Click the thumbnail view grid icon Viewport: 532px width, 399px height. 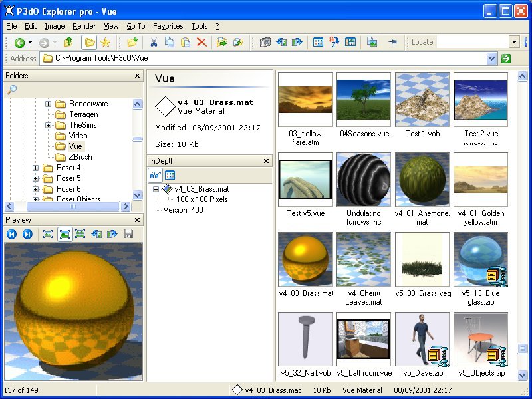tap(318, 42)
